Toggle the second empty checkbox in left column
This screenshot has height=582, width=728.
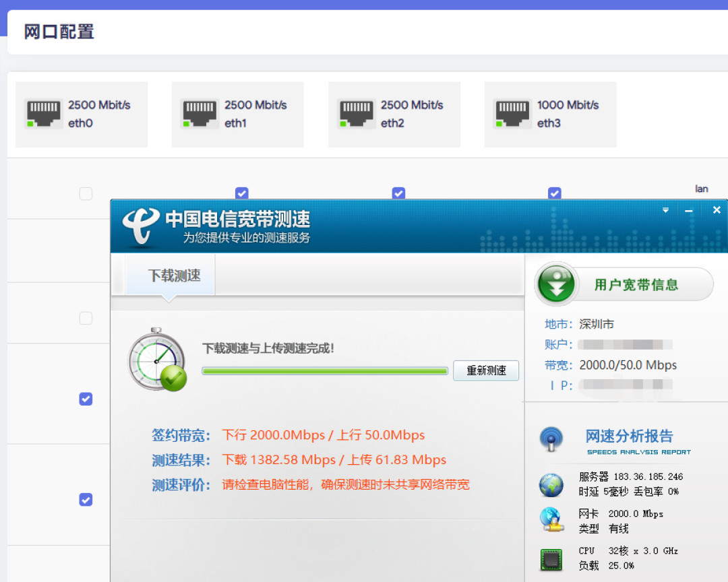[86, 319]
